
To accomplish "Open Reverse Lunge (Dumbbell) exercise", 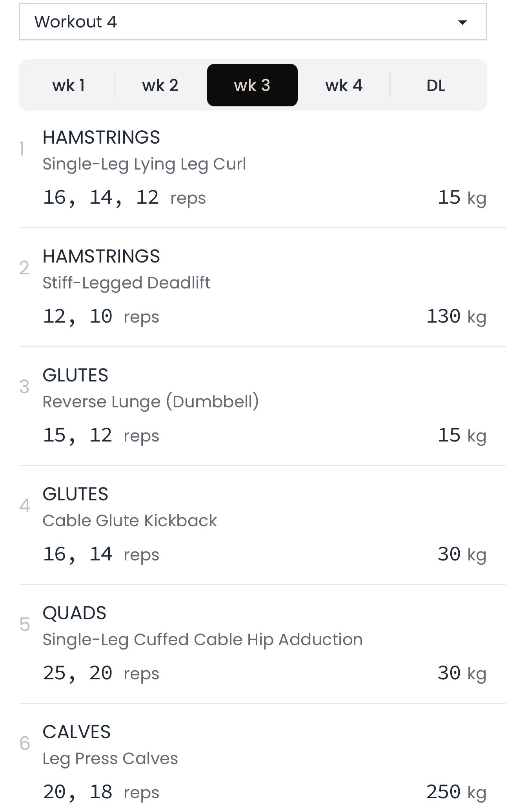I will pyautogui.click(x=151, y=402).
